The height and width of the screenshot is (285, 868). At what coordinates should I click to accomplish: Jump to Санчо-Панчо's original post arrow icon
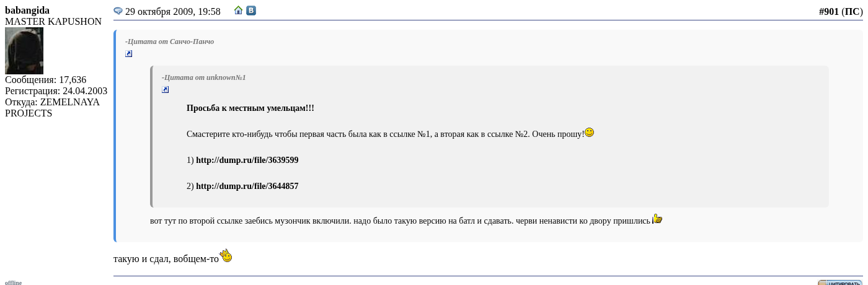(128, 54)
